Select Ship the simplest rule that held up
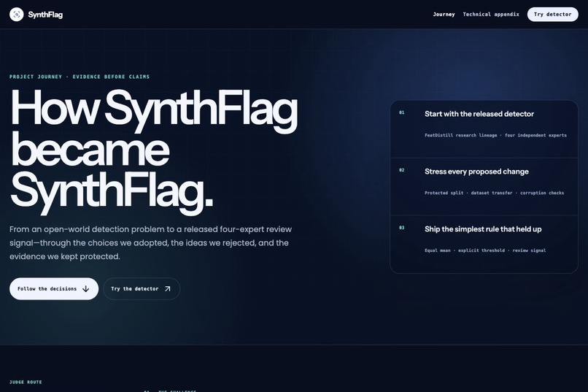 point(484,245)
